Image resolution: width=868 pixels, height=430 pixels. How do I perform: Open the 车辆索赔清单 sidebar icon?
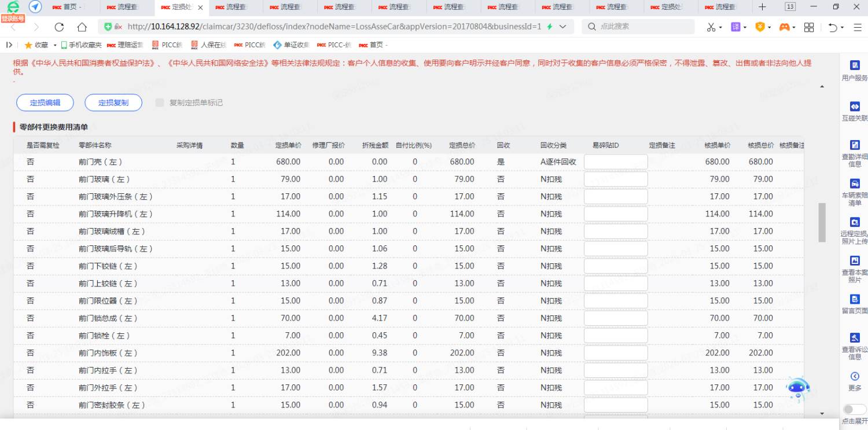pyautogui.click(x=854, y=184)
